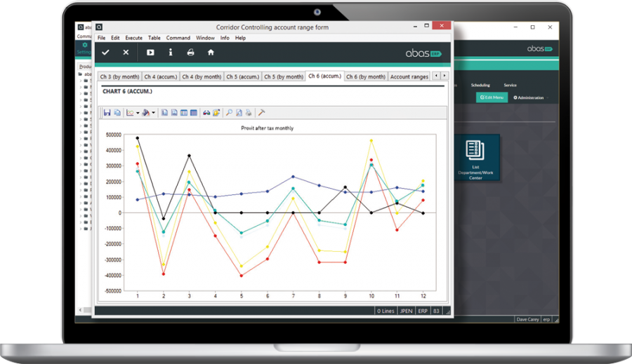
Task: Click the magnifier zoom icon in chart toolbar
Action: coord(229,112)
